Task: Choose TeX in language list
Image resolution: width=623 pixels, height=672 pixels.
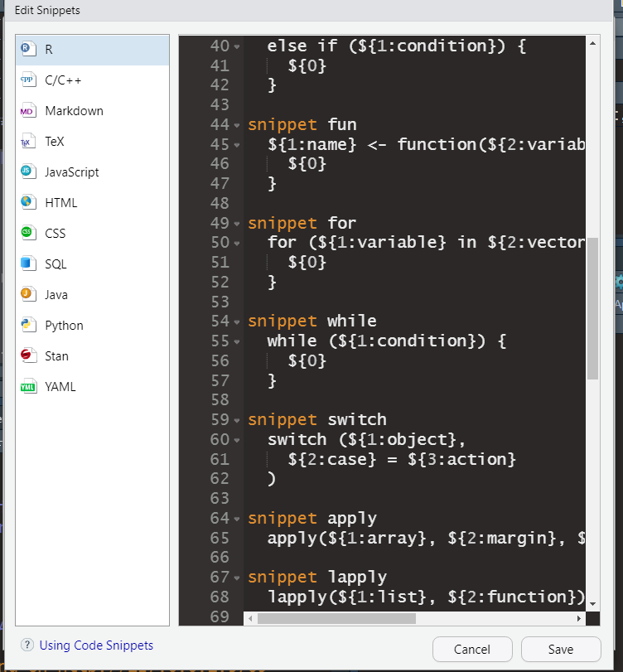Action: click(x=93, y=142)
